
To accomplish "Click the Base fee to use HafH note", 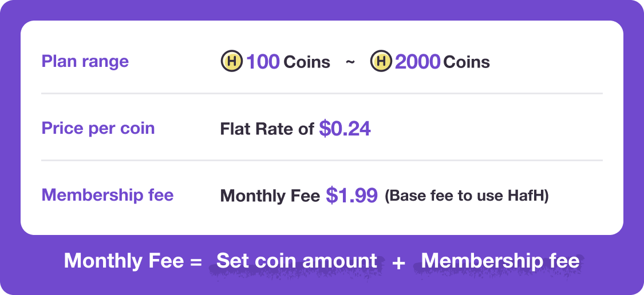I will 467,196.
